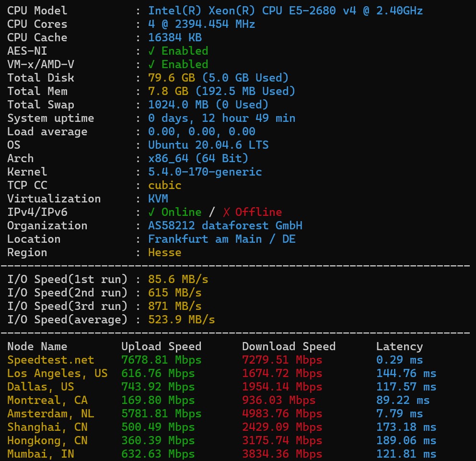The width and height of the screenshot is (476, 461).
Task: Click Dallas download 1954.14 Mbps
Action: coord(282,387)
